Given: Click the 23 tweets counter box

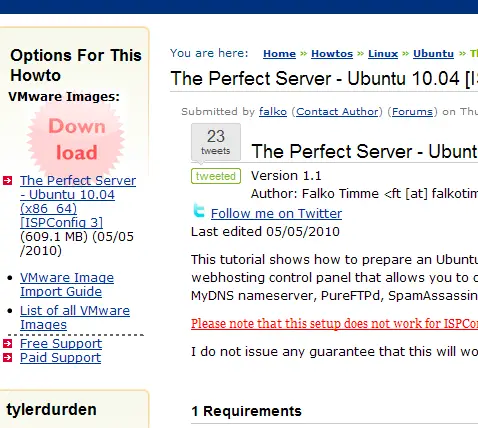Looking at the screenshot, I should pos(216,142).
